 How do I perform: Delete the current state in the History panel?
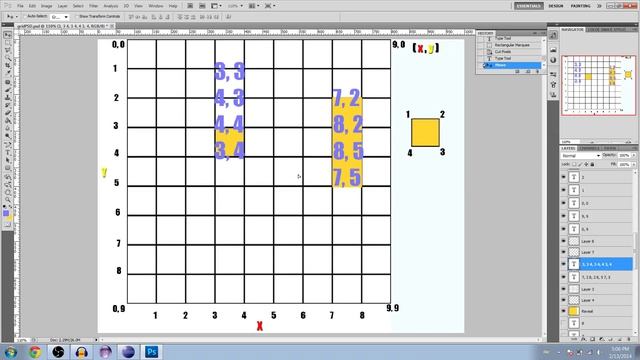click(538, 71)
